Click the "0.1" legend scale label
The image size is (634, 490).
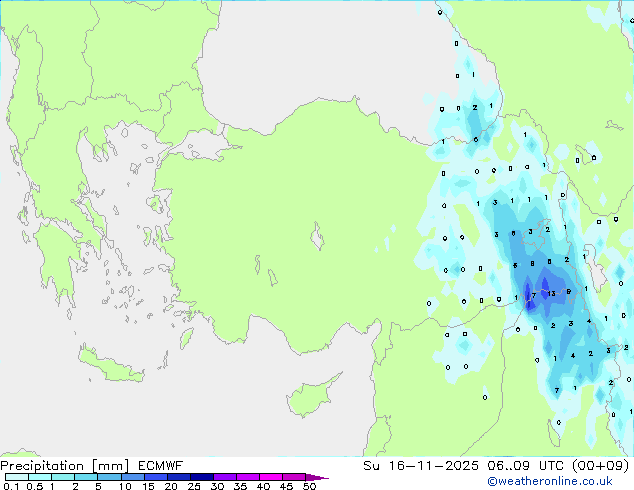[x=11, y=486]
